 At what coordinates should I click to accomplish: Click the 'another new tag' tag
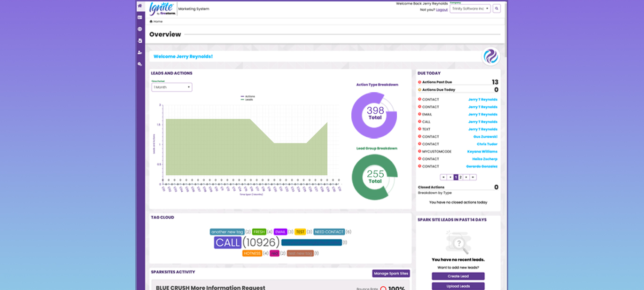click(227, 232)
